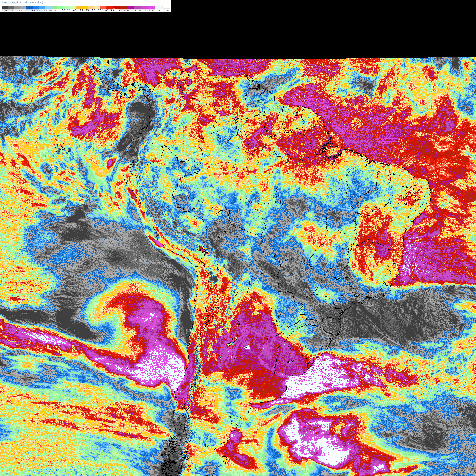Click the 6.5 legend scale label
The width and height of the screenshot is (476, 476).
[x=81, y=10]
